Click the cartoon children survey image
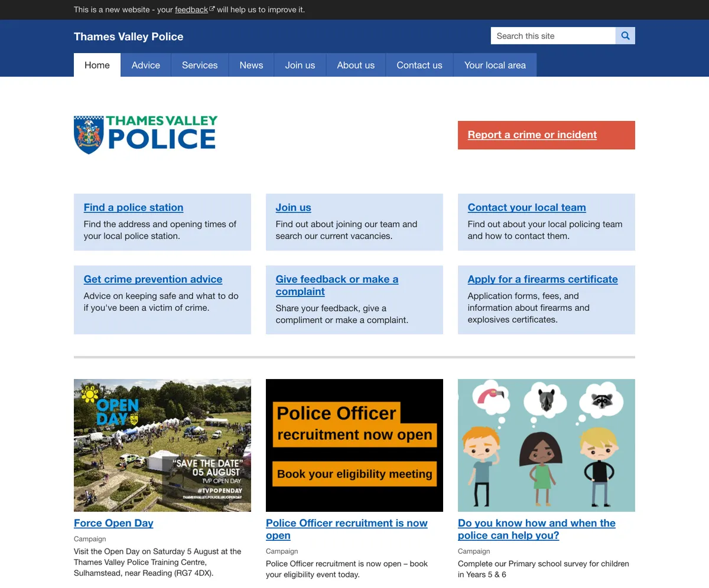 tap(547, 445)
